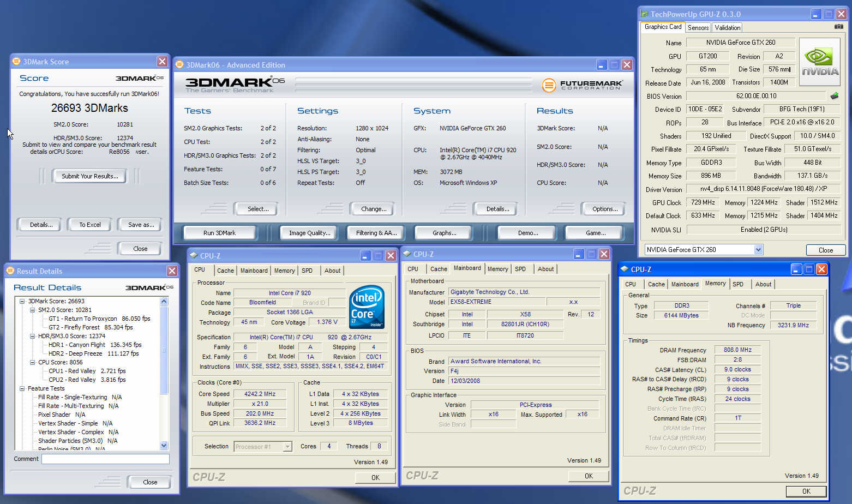Image resolution: width=852 pixels, height=504 pixels.
Task: Click the Submit Your Results button
Action: (x=89, y=176)
